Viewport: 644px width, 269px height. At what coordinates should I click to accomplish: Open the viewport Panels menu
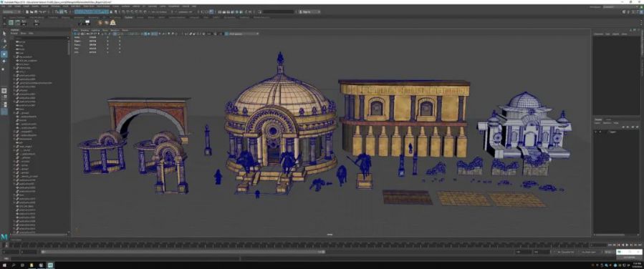tap(125, 30)
